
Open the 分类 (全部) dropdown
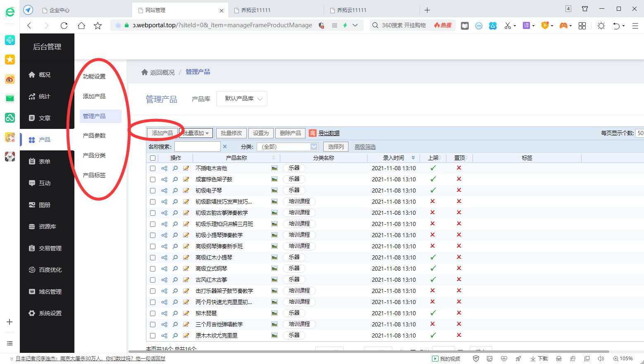coord(314,146)
